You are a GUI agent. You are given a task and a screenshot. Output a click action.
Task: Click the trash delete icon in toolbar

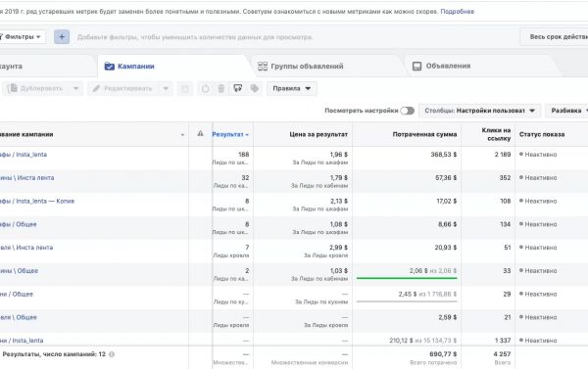tap(221, 88)
